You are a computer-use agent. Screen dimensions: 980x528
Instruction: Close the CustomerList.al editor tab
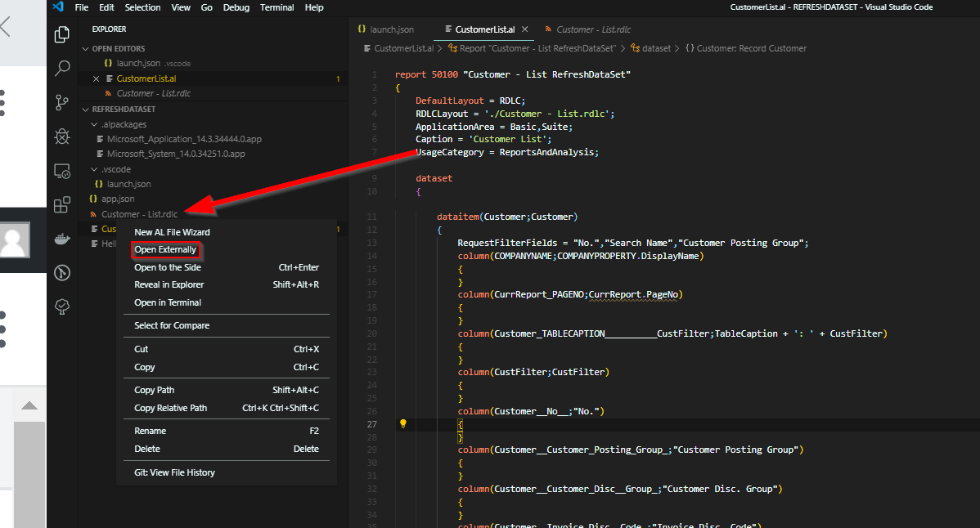525,29
